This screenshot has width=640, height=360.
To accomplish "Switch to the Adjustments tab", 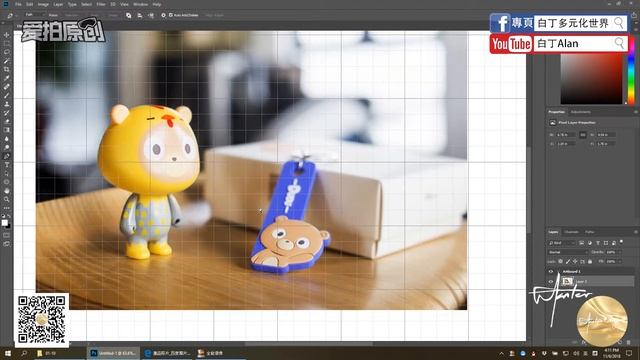I will [580, 112].
